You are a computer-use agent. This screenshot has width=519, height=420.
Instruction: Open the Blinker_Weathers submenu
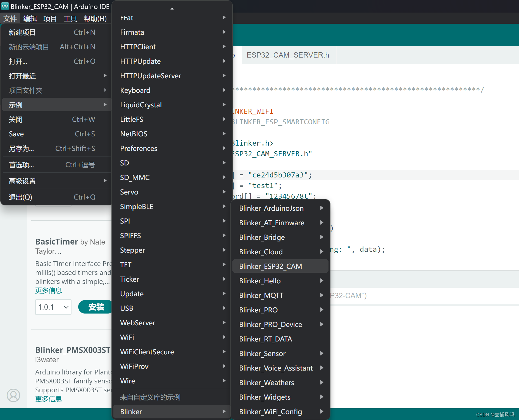(x=280, y=383)
